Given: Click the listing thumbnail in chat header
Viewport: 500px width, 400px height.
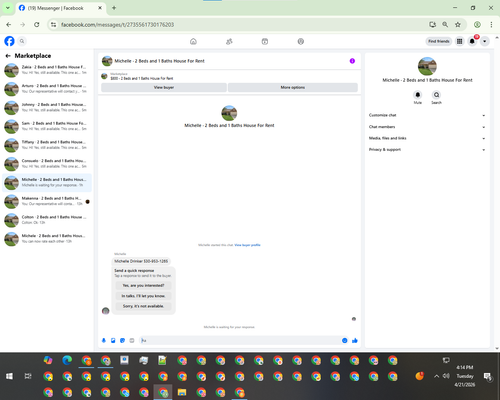Looking at the screenshot, I should tap(107, 61).
